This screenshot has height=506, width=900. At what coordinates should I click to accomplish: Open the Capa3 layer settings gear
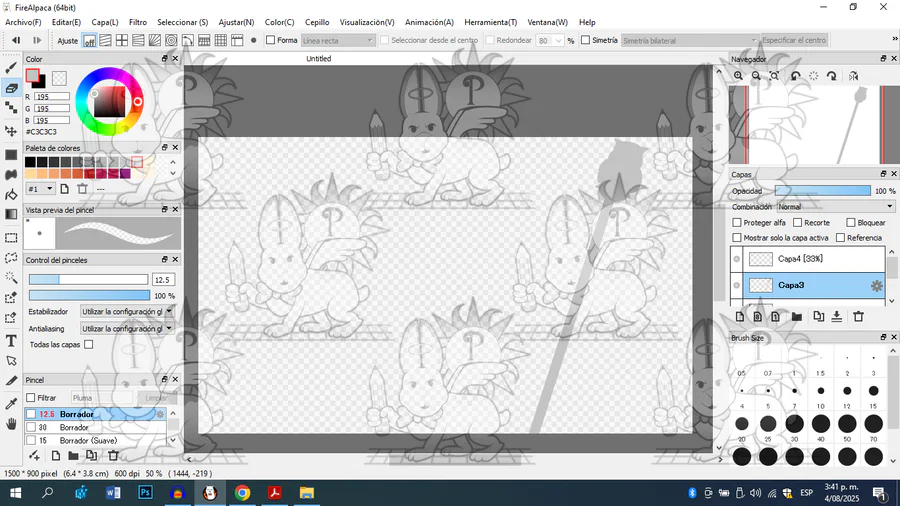click(x=876, y=285)
